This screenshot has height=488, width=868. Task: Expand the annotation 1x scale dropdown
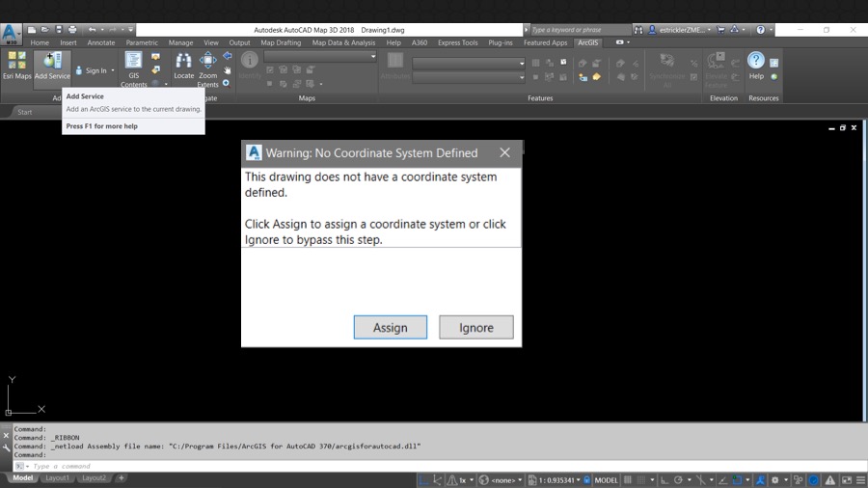[x=471, y=480]
